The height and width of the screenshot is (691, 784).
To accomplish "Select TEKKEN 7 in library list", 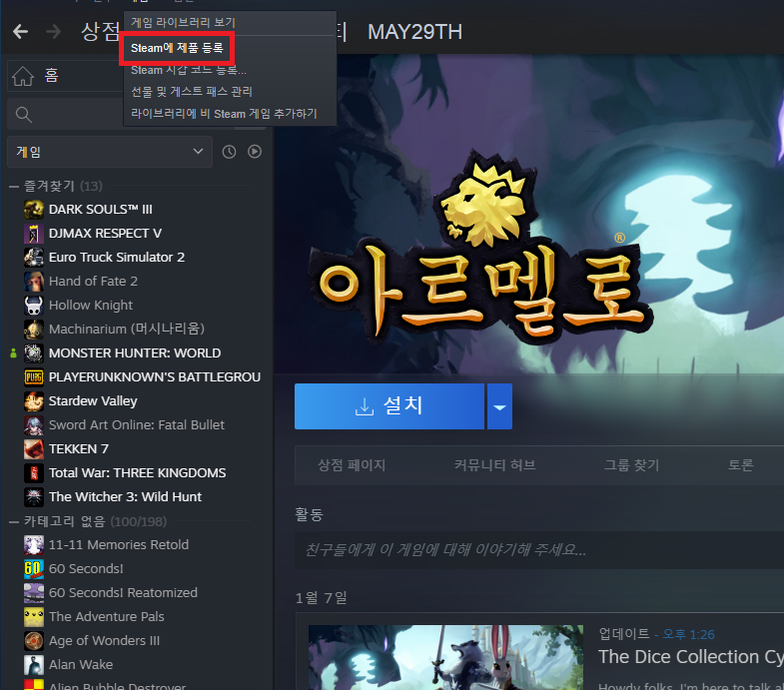I will pos(79,449).
